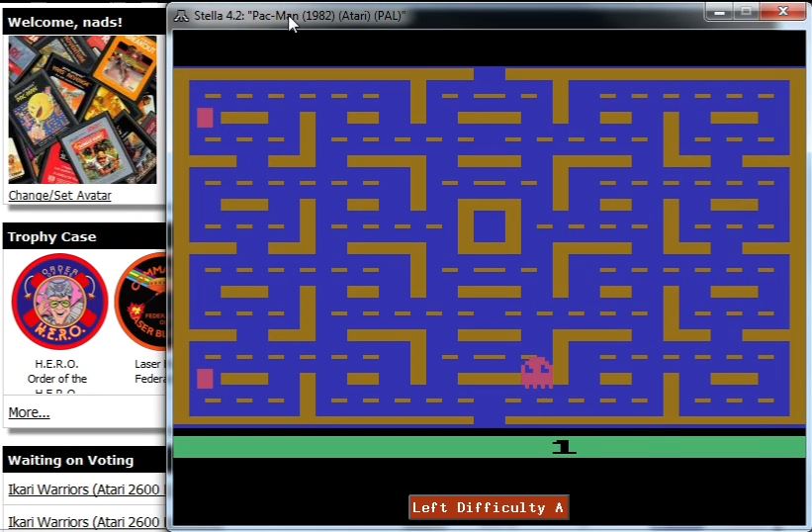This screenshot has height=532, width=812.
Task: Open the More... link in Trophy Case
Action: click(29, 412)
